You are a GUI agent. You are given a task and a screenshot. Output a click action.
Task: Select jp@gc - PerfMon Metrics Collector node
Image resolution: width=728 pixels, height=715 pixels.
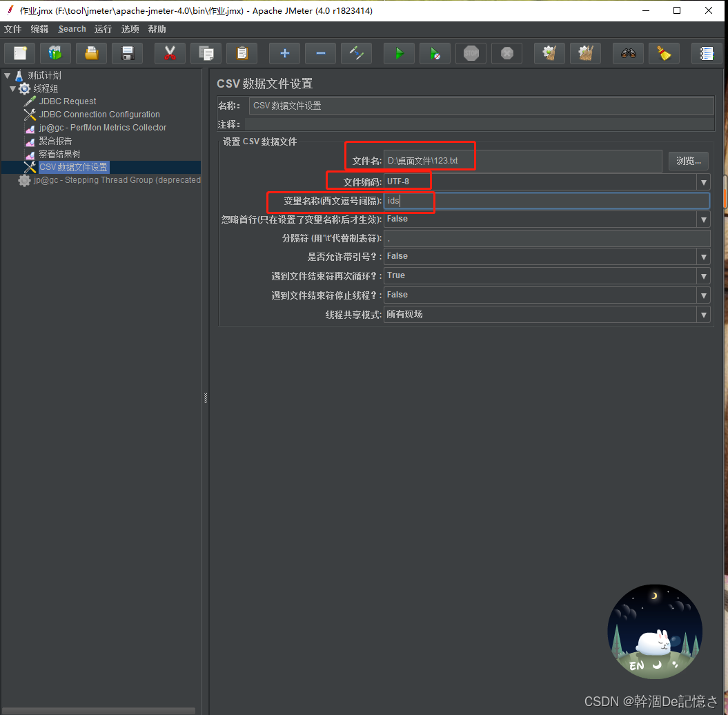pyautogui.click(x=103, y=127)
